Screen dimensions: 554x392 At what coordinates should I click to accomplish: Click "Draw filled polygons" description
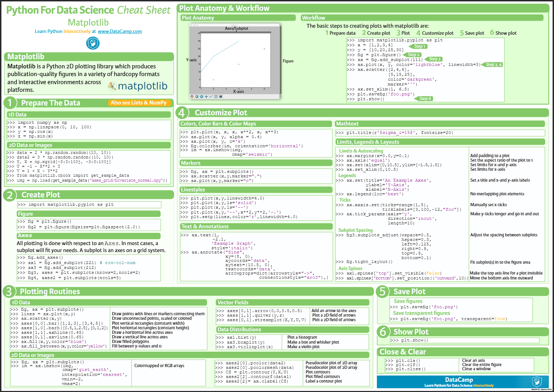[x=131, y=342]
